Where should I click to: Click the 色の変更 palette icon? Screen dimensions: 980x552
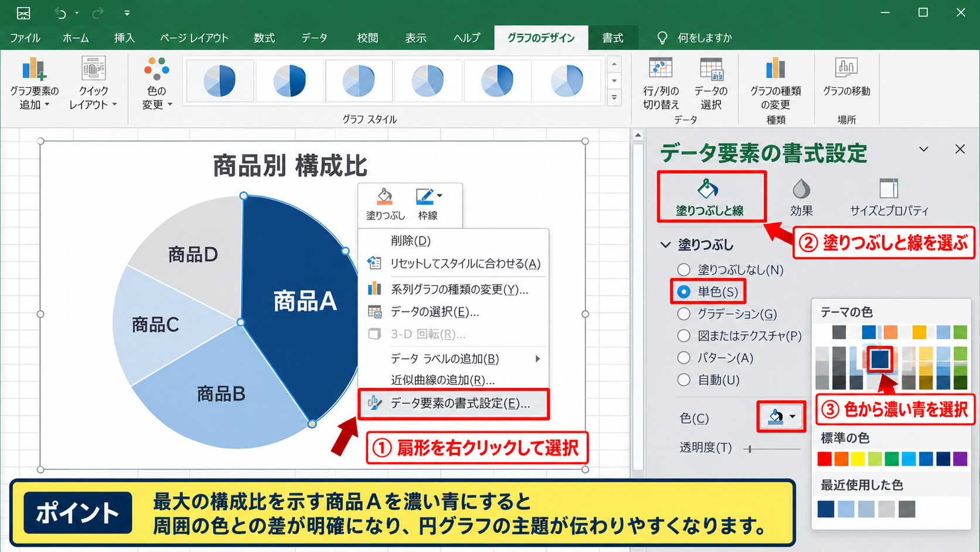click(x=156, y=69)
